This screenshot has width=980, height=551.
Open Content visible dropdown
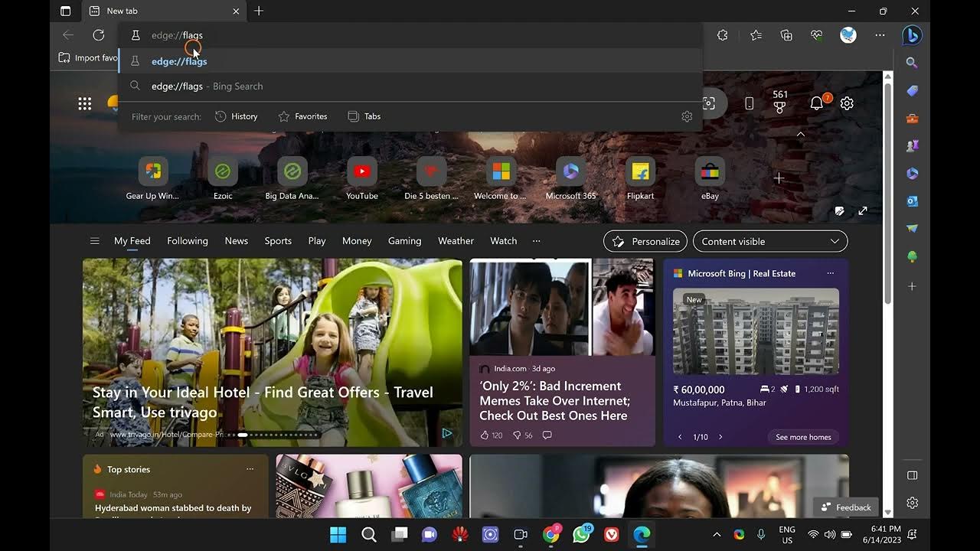point(770,241)
